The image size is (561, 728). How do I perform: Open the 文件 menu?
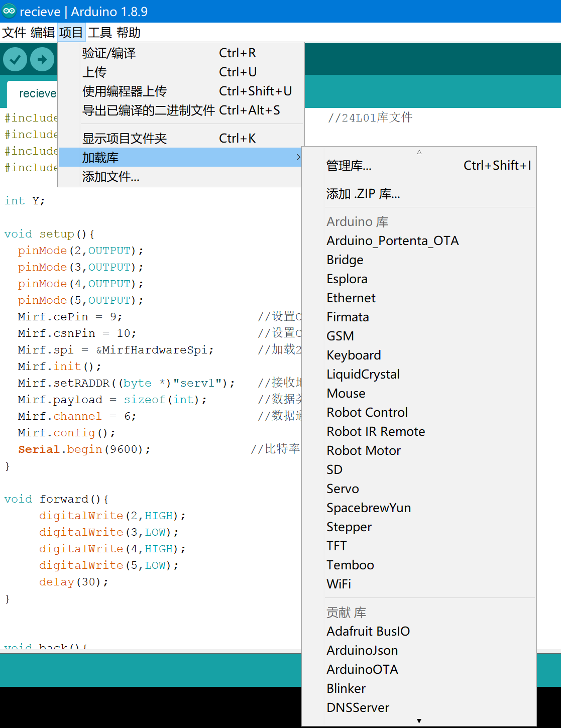click(x=14, y=33)
